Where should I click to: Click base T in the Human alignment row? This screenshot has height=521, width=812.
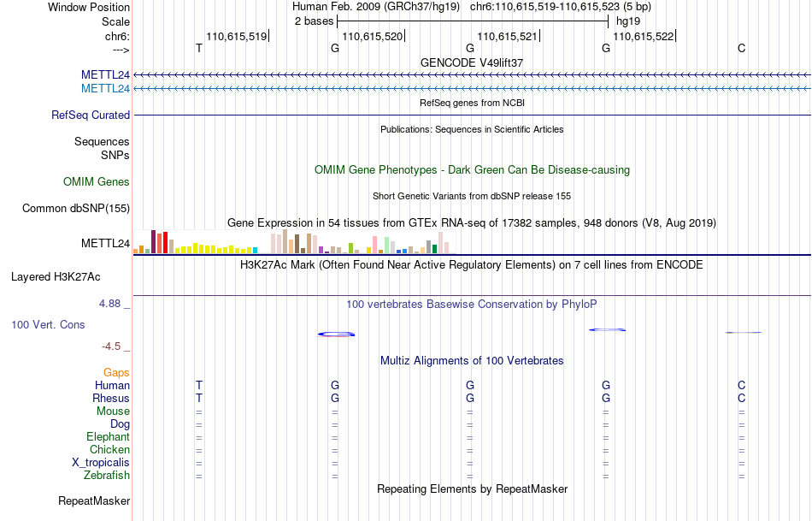click(199, 386)
